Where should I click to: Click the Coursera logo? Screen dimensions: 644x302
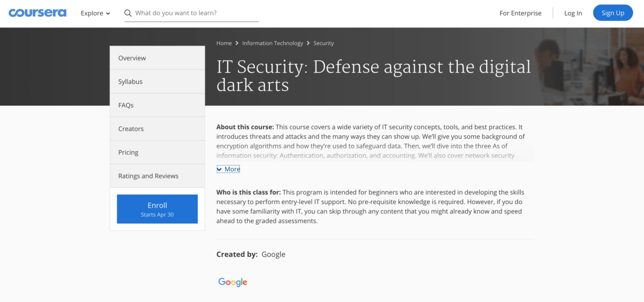pos(37,13)
